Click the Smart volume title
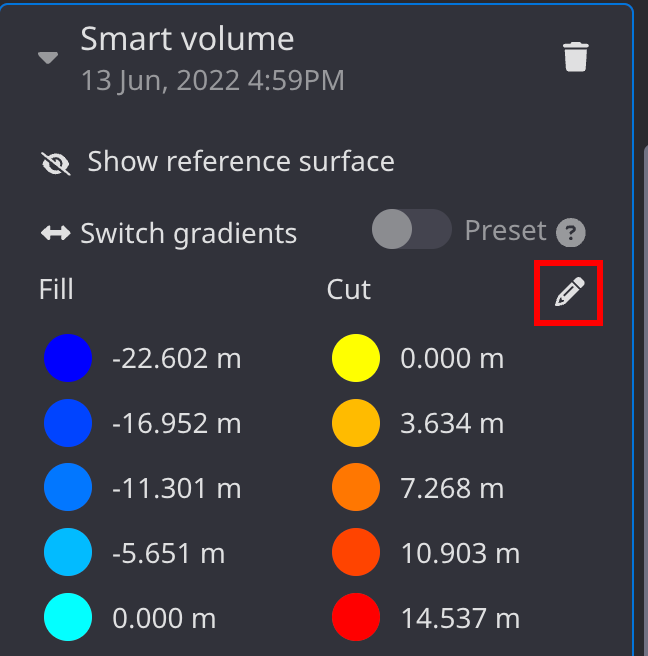648x656 pixels. point(187,39)
